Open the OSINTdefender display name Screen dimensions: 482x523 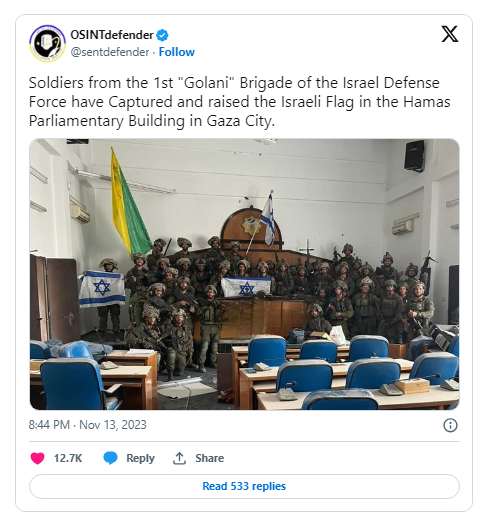[112, 35]
